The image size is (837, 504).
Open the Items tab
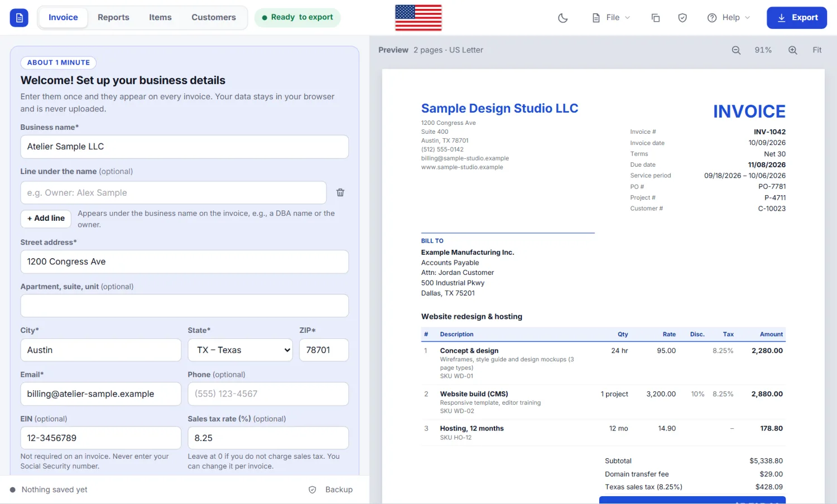coord(160,18)
